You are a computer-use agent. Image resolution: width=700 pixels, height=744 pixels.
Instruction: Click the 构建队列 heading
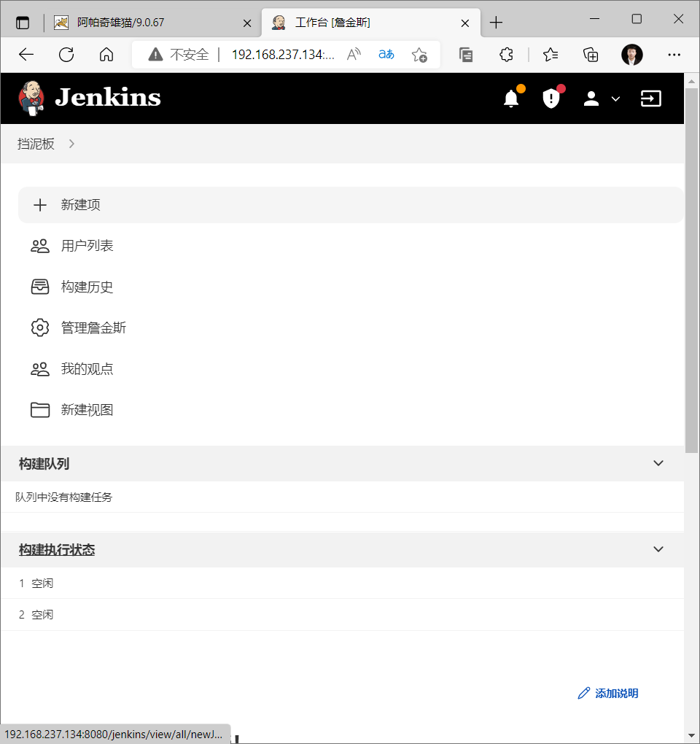(44, 464)
